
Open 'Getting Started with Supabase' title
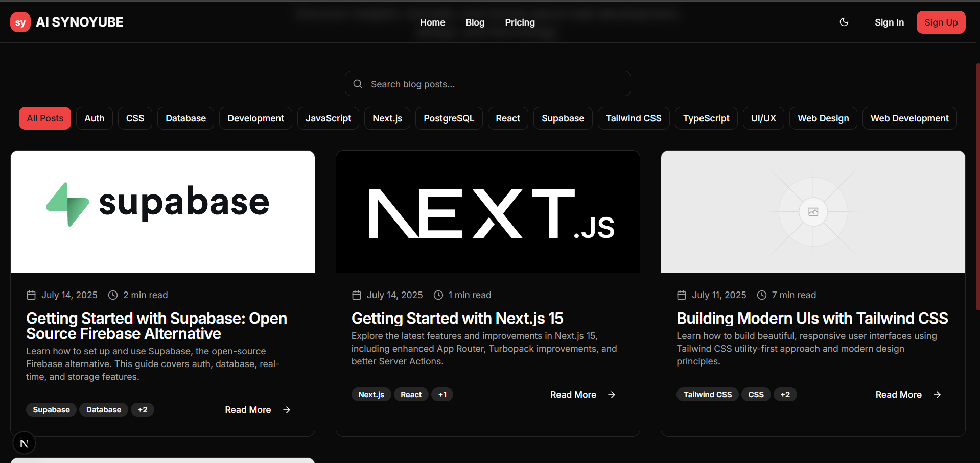pyautogui.click(x=156, y=326)
